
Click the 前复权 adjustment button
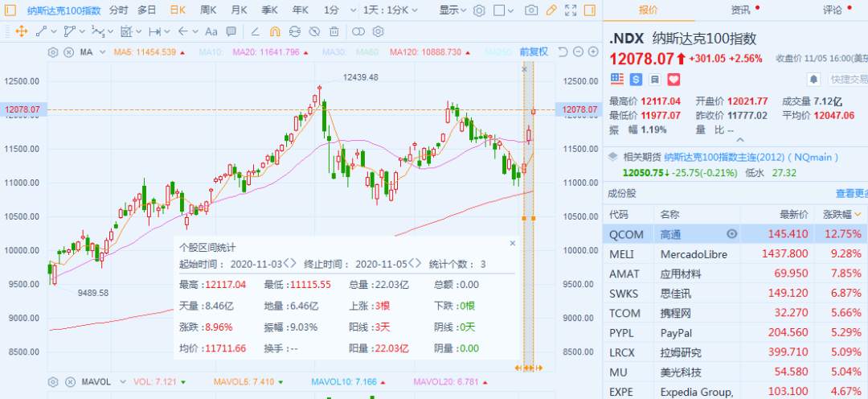[x=534, y=52]
